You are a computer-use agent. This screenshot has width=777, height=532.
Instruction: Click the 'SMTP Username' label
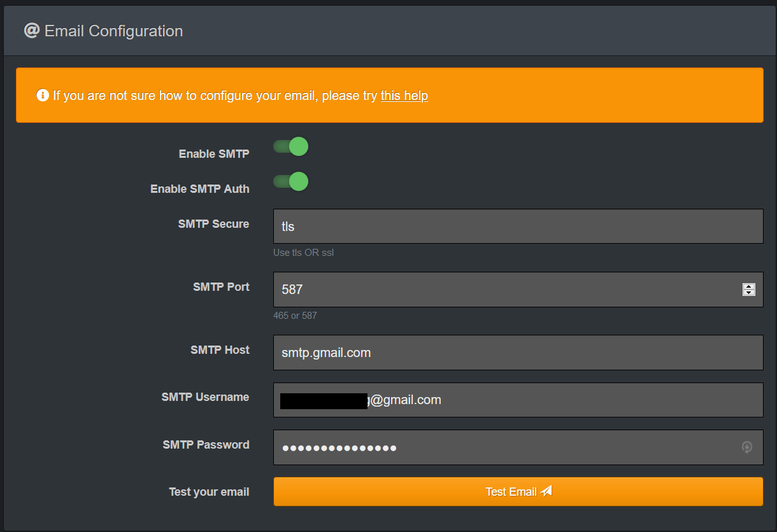[x=205, y=397]
